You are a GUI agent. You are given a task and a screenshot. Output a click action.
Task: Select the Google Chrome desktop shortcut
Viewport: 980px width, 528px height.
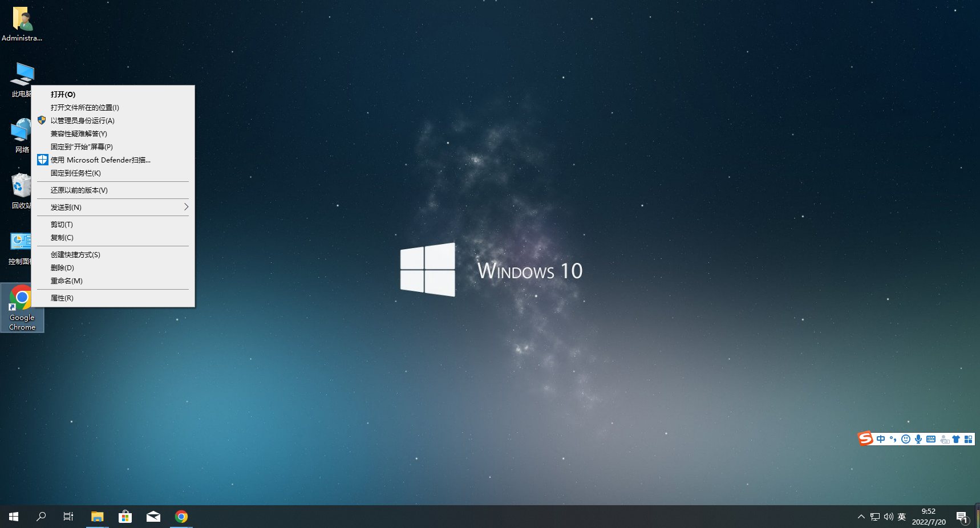22,308
